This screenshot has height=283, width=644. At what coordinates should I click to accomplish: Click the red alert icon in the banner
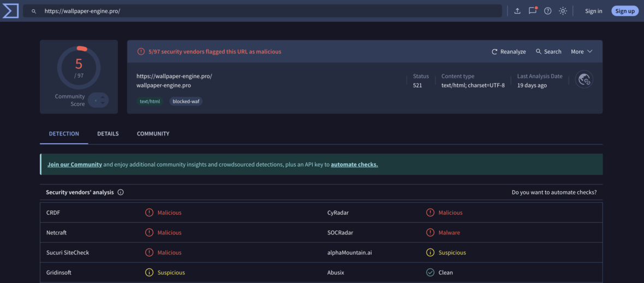(x=141, y=51)
